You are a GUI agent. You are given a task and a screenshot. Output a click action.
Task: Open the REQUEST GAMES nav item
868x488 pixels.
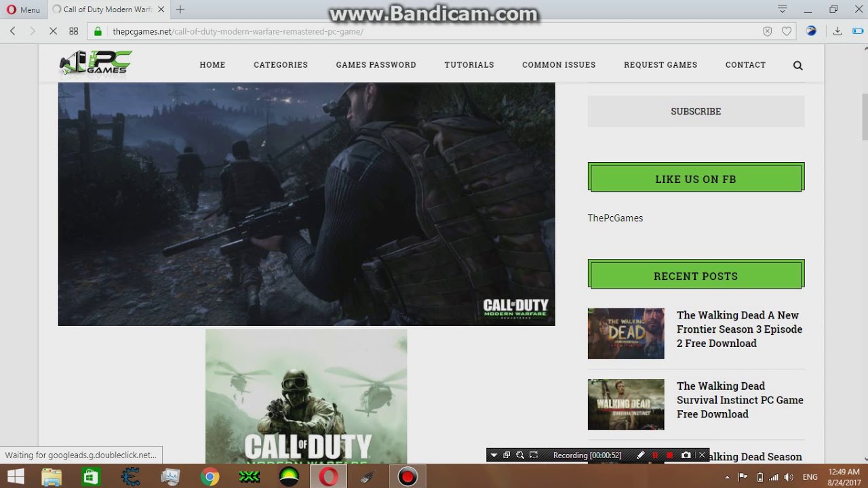pyautogui.click(x=660, y=65)
